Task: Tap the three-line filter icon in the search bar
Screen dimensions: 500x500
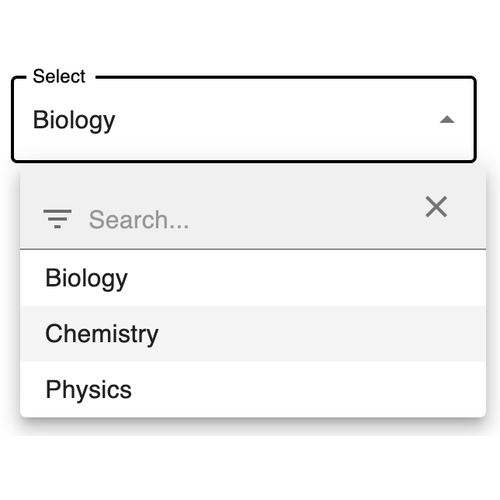Action: point(57,219)
